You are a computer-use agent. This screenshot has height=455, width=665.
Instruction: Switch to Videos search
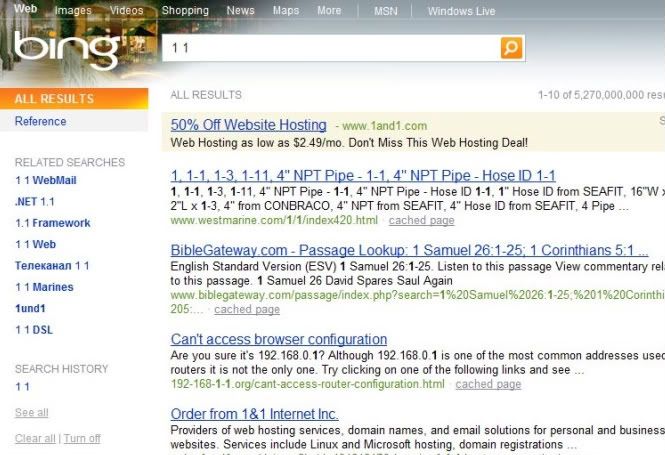tap(126, 11)
